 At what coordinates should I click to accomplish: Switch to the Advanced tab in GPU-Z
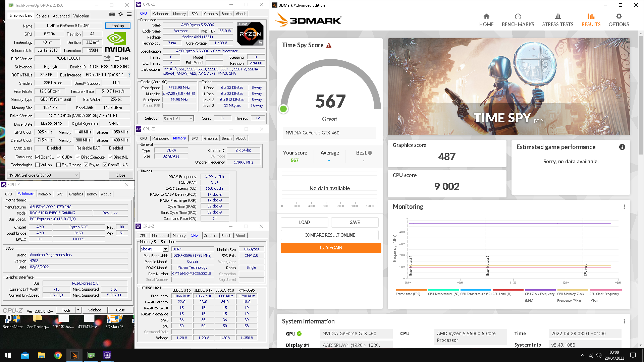coord(61,16)
